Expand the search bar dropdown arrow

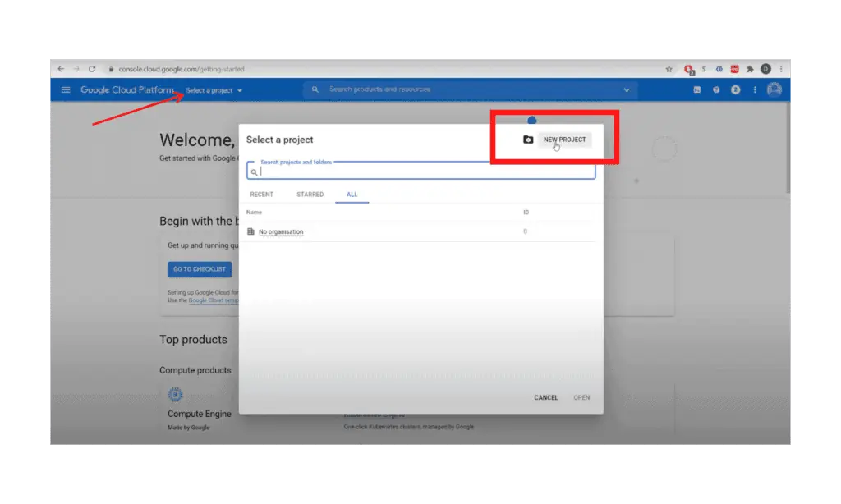[627, 89]
